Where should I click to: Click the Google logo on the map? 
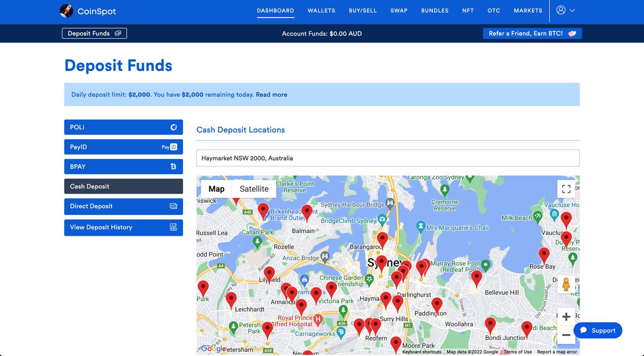213,348
